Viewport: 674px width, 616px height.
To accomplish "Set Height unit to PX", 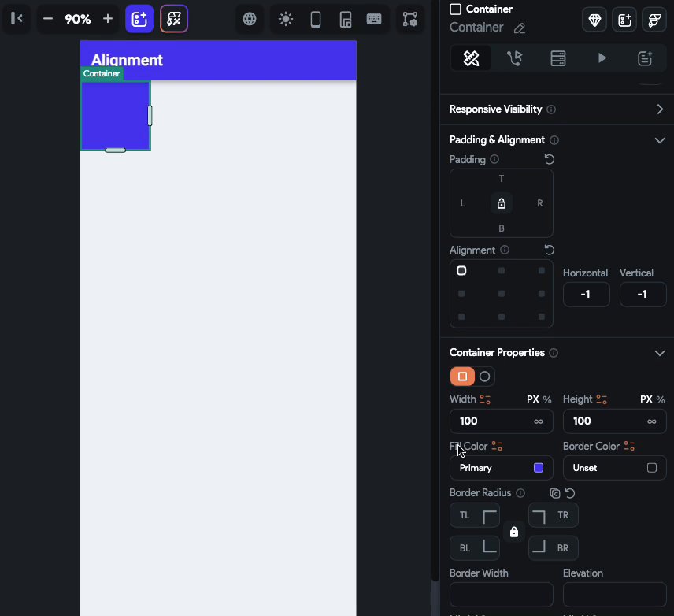I will pyautogui.click(x=646, y=399).
